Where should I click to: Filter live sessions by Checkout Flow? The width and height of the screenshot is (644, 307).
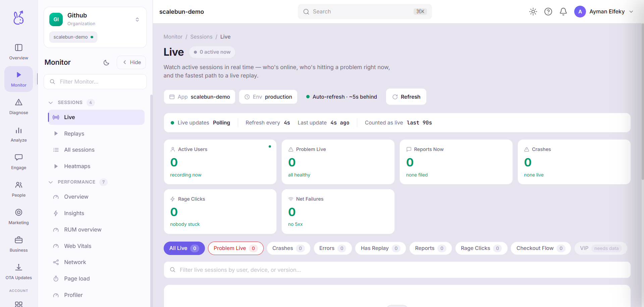coord(541,248)
